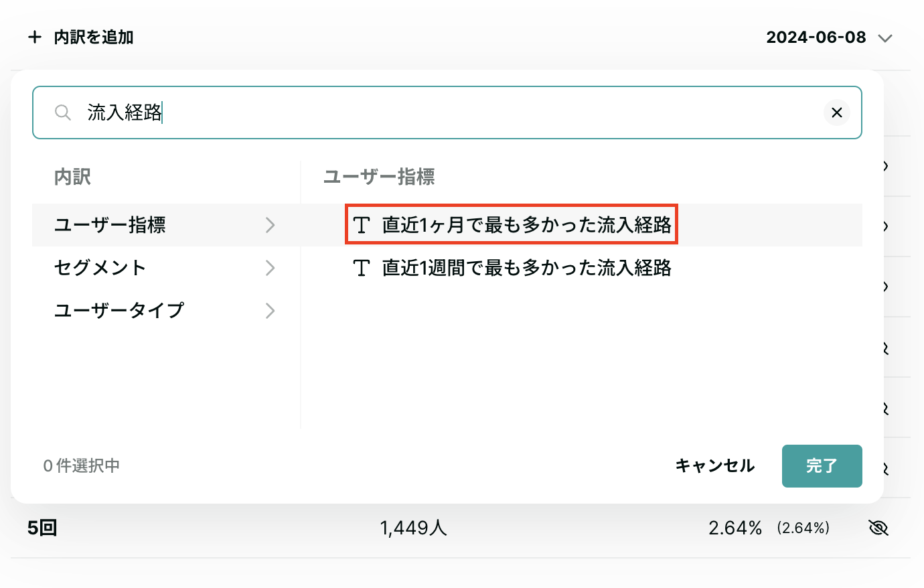Screen dimensions: 924x588
Task: Click the T icon beside 直近1週間 item
Action: pos(362,268)
